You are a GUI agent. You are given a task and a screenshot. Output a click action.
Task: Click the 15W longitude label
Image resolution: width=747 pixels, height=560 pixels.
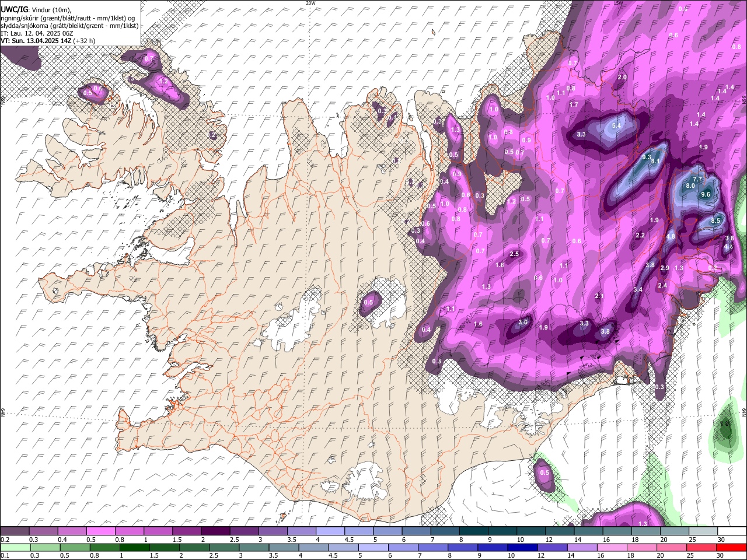pyautogui.click(x=618, y=3)
